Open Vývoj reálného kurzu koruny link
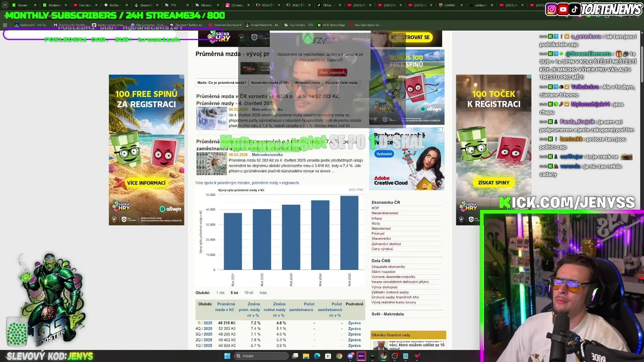 click(x=394, y=302)
